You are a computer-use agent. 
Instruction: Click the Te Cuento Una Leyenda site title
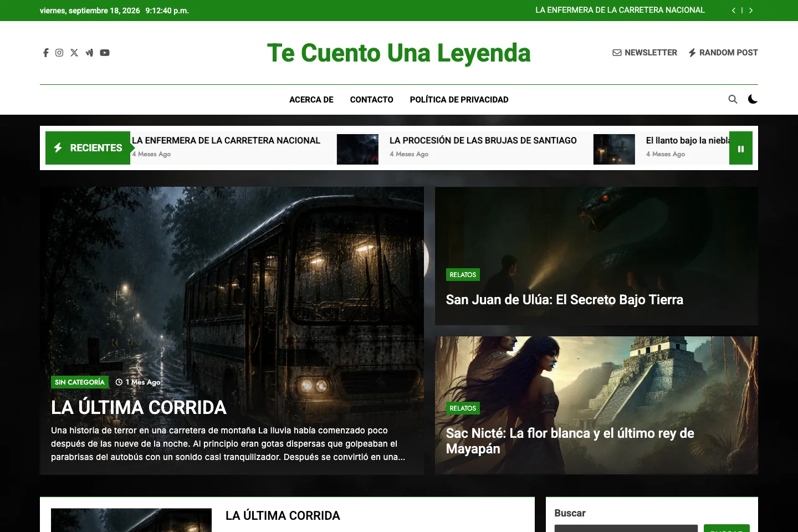(399, 53)
